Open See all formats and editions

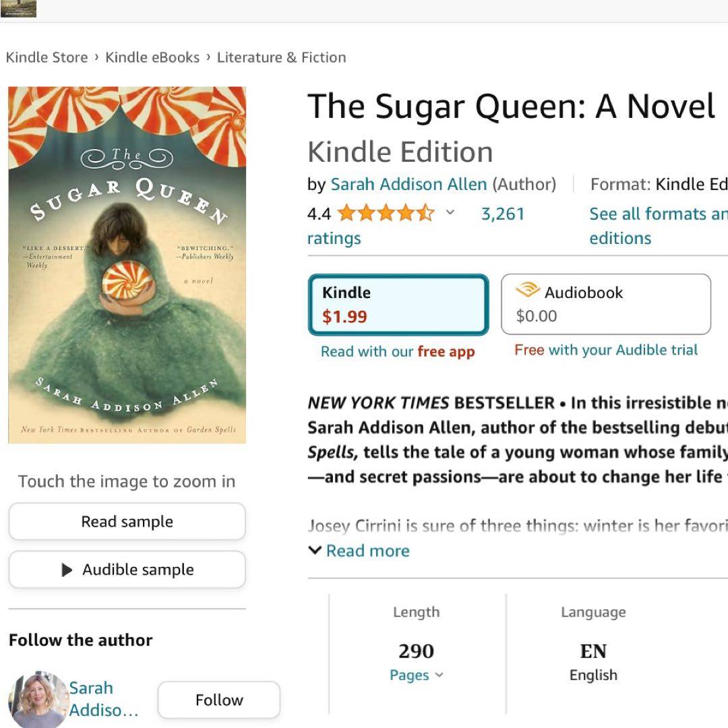click(x=657, y=225)
